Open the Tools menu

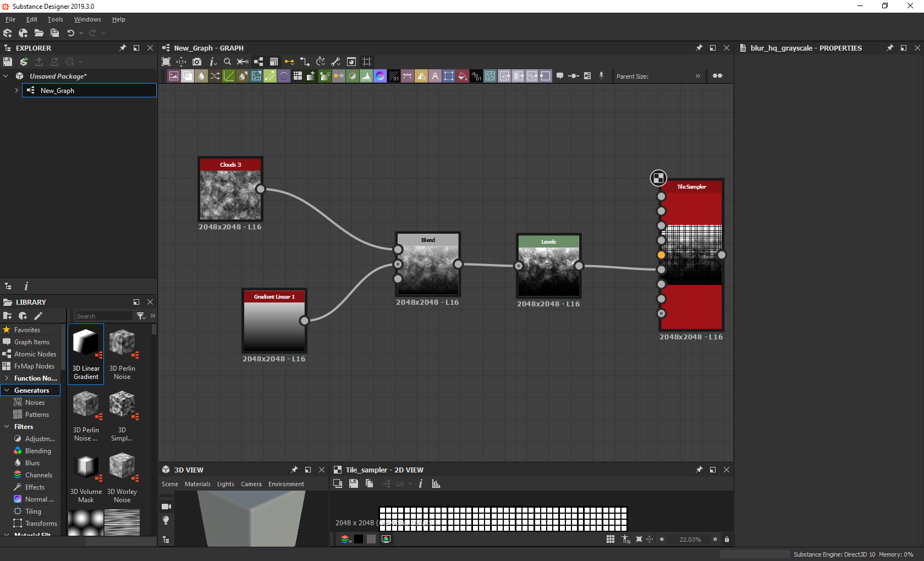click(55, 19)
